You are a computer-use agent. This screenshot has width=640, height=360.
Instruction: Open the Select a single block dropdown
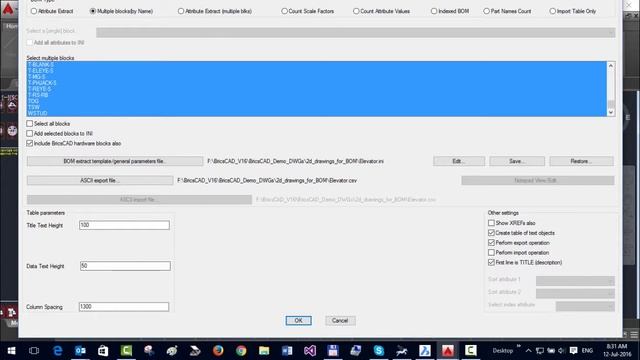pyautogui.click(x=356, y=33)
